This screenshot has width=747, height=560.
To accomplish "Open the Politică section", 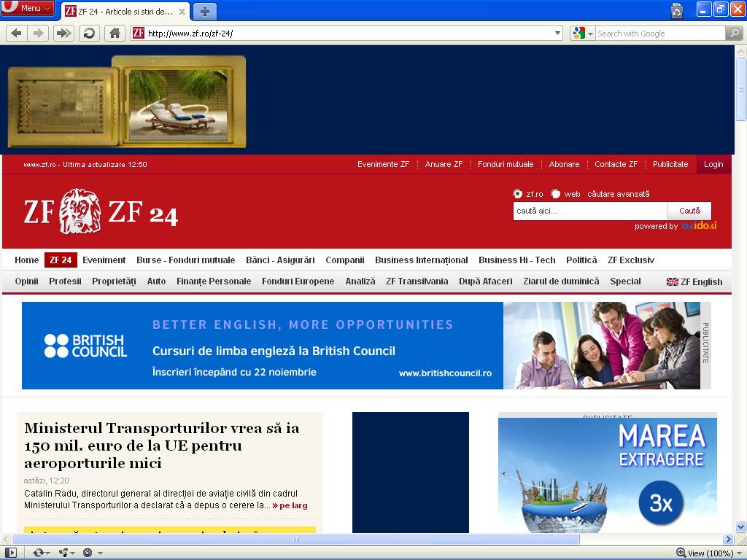I will coord(581,260).
